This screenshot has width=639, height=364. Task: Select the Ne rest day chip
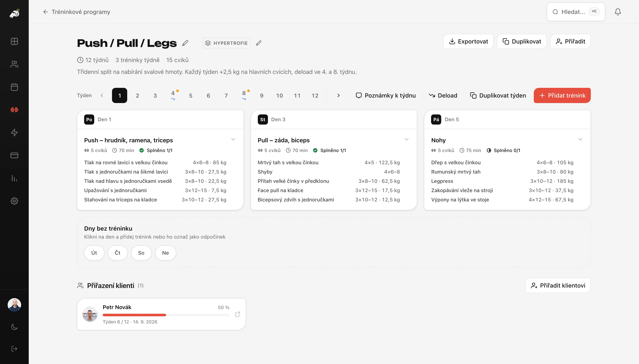pos(165,253)
